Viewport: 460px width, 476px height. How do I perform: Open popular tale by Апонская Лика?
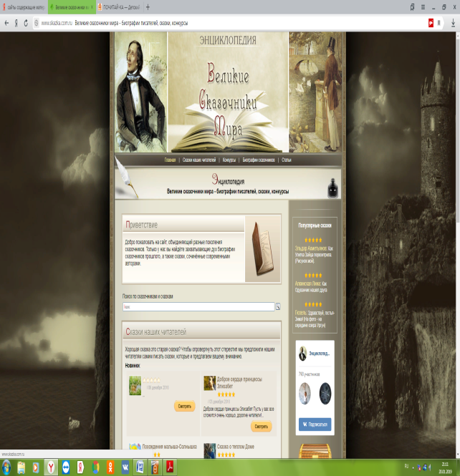point(311,286)
